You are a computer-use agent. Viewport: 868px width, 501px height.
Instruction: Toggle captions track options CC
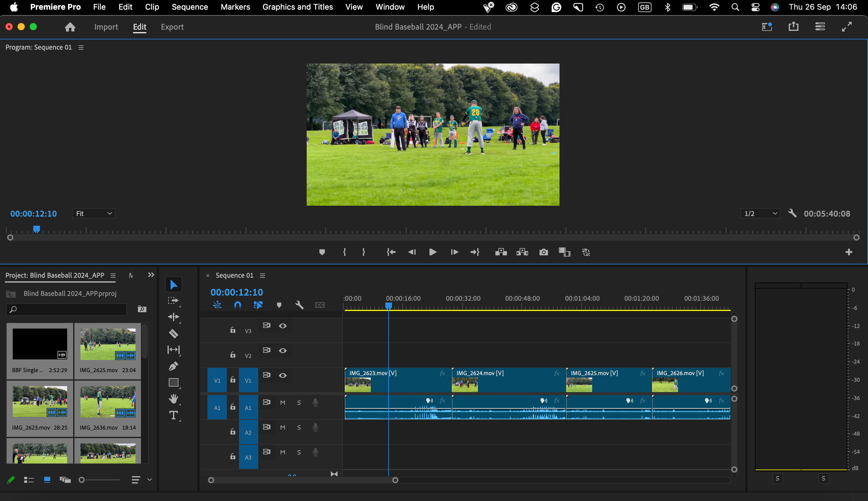[320, 305]
